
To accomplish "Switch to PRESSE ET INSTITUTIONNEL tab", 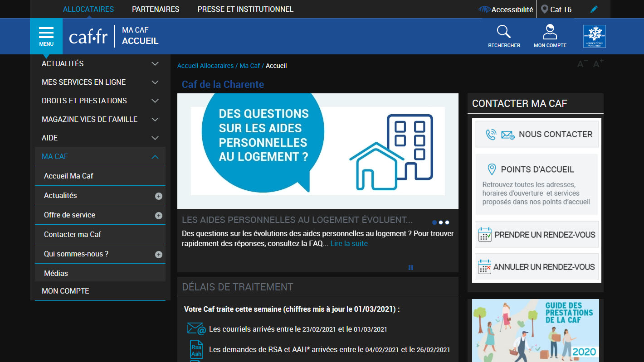I will click(245, 9).
